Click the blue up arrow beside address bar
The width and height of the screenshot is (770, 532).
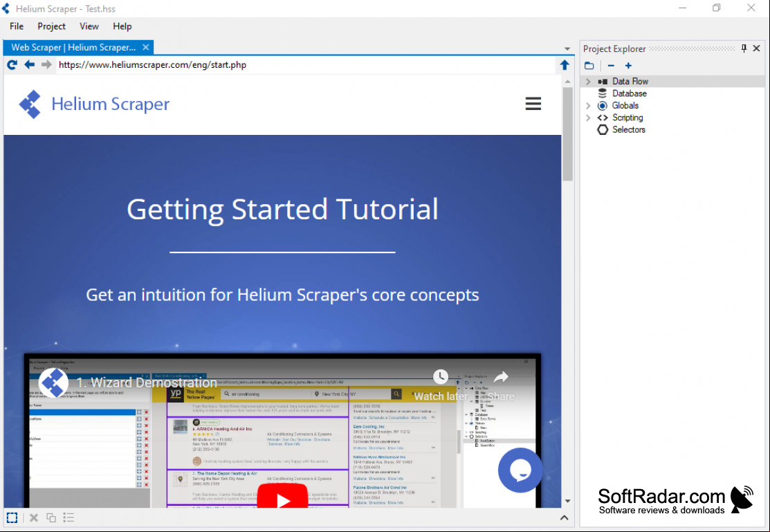point(565,64)
